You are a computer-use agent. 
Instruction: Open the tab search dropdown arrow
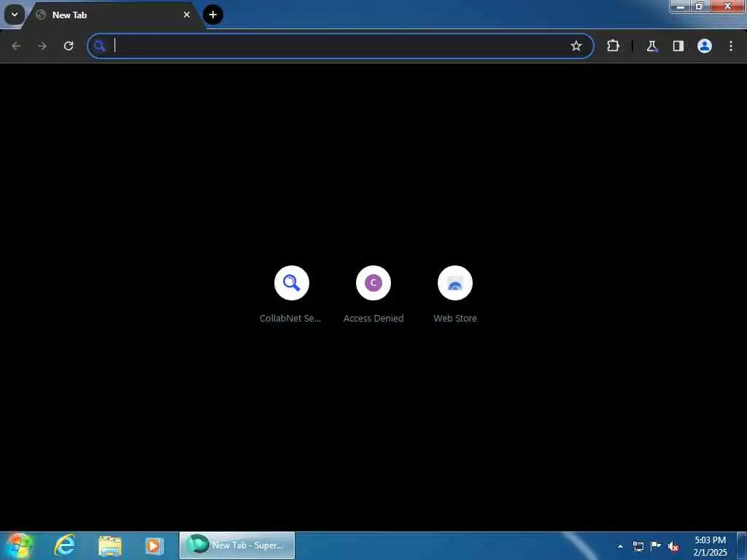tap(15, 15)
